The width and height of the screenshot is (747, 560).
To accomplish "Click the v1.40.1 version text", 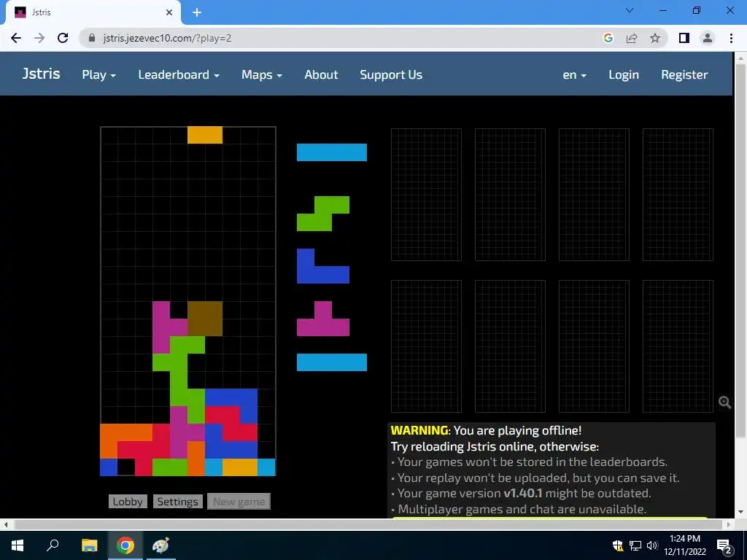I will pos(522,494).
